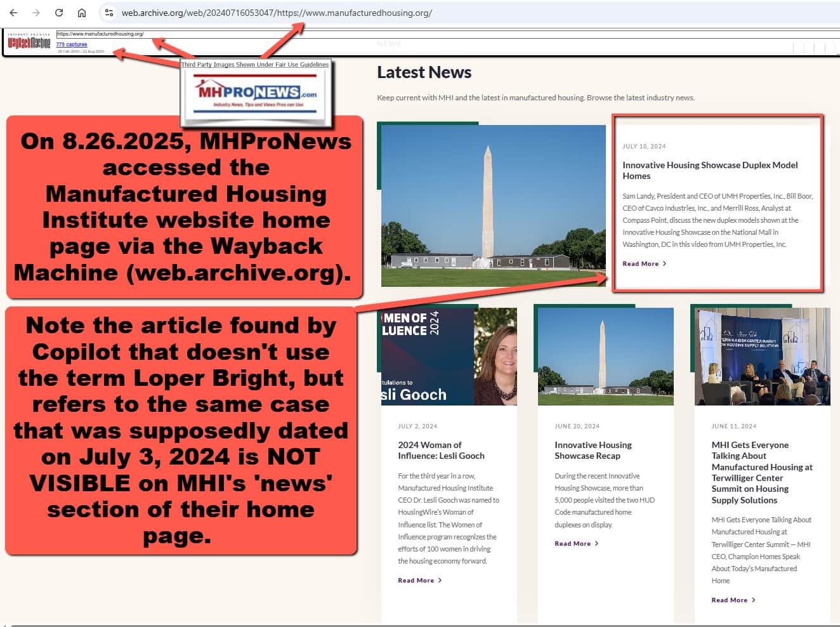Open the Terwilliger Center Summit panel photo

click(763, 357)
